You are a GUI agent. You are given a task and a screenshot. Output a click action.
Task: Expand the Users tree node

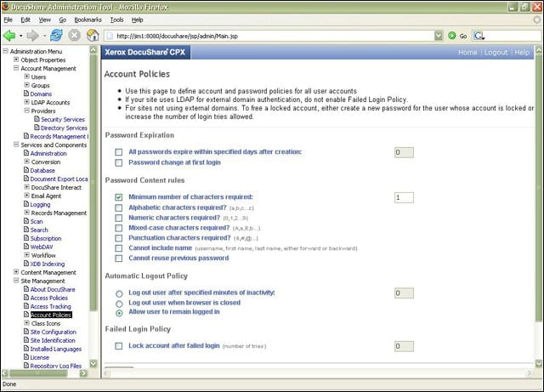26,77
